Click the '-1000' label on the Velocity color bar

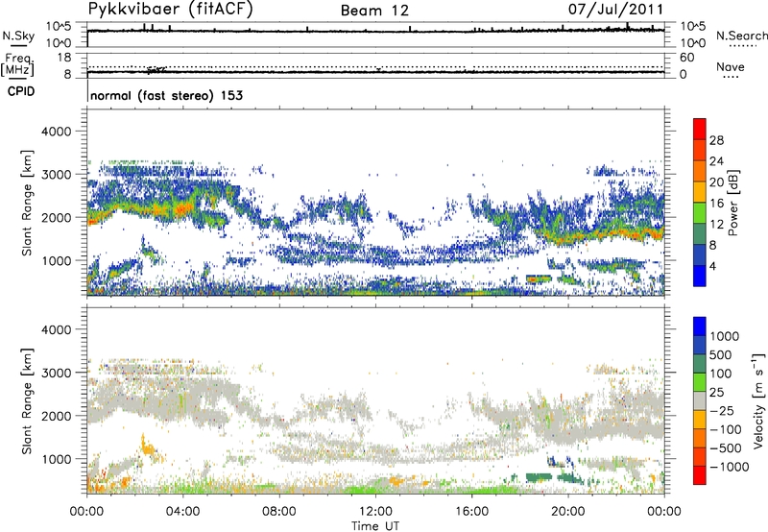[x=730, y=467]
